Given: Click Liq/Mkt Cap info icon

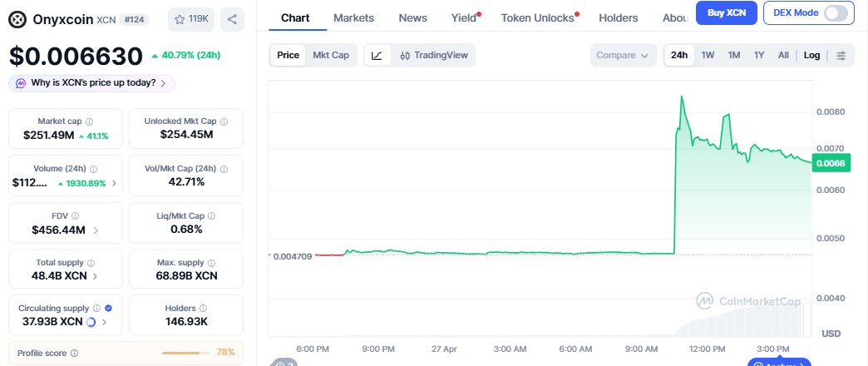Looking at the screenshot, I should (x=211, y=216).
